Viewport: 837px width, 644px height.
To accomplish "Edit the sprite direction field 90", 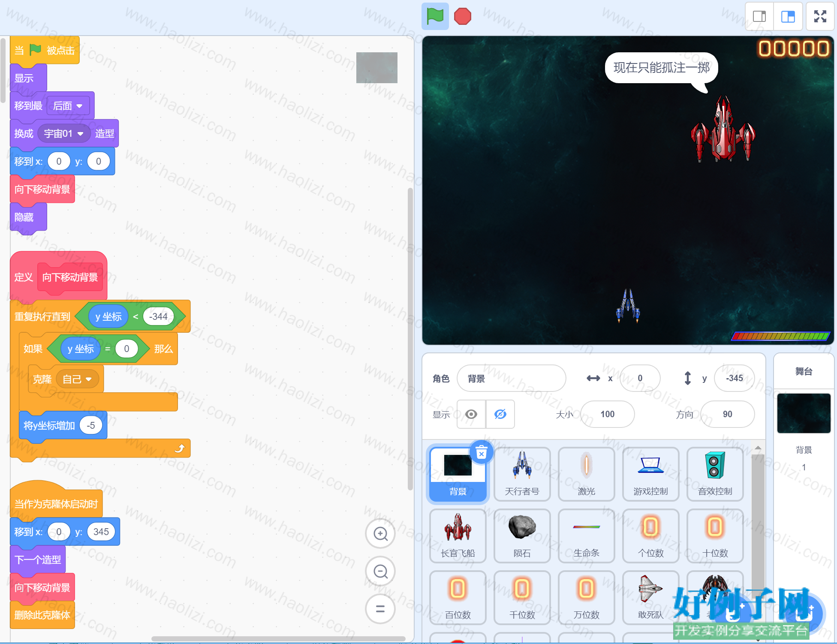I will 727,414.
